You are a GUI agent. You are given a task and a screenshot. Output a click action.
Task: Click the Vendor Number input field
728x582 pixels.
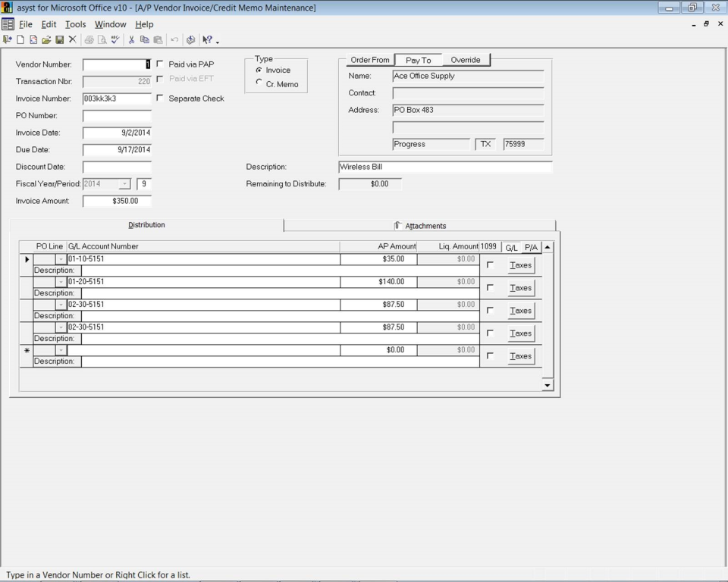[x=117, y=64]
